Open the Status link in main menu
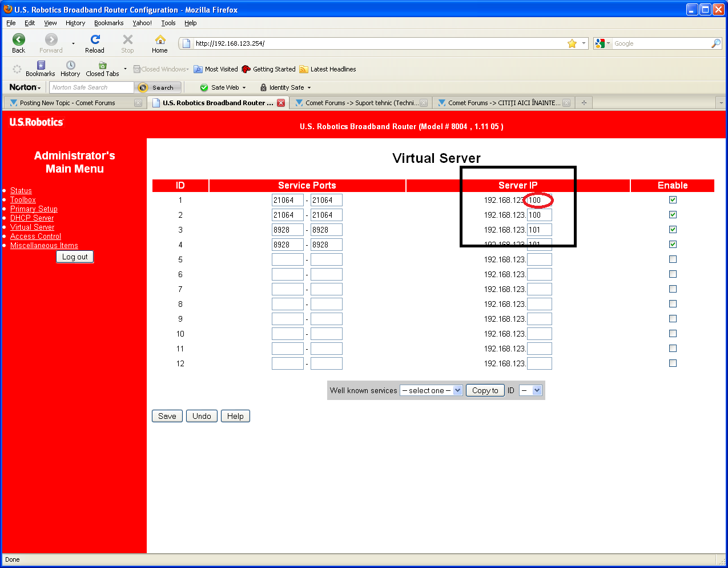Viewport: 728px width, 568px height. (x=21, y=190)
